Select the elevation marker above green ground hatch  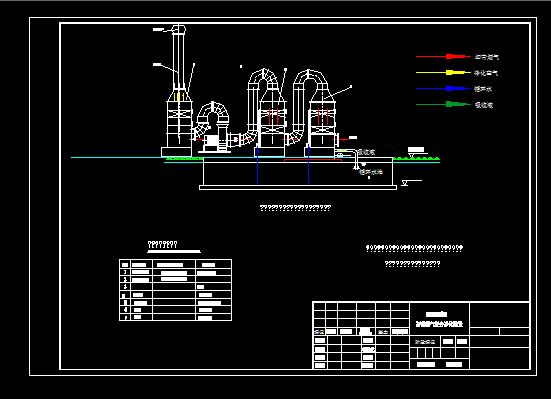coord(417,152)
